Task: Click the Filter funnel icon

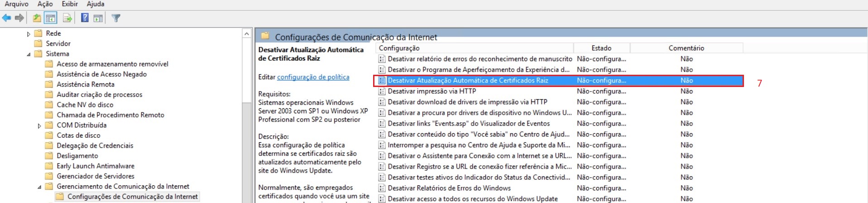Action: (116, 18)
